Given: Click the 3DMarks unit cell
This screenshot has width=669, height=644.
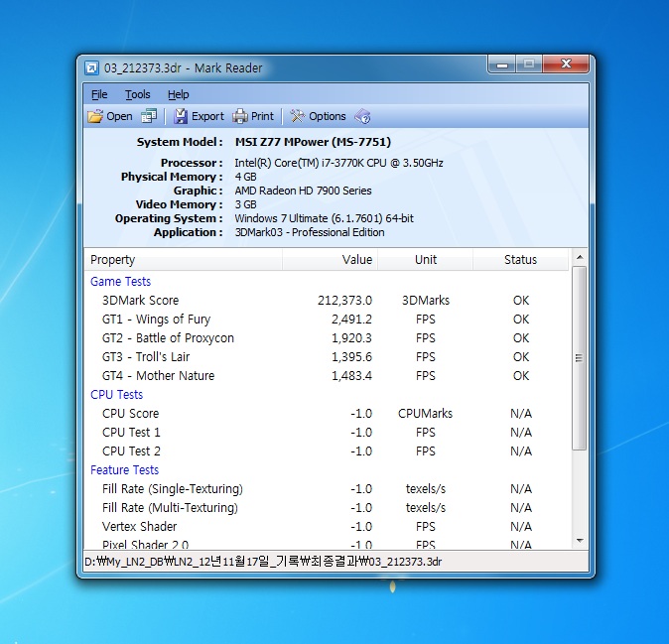Looking at the screenshot, I should pyautogui.click(x=426, y=301).
